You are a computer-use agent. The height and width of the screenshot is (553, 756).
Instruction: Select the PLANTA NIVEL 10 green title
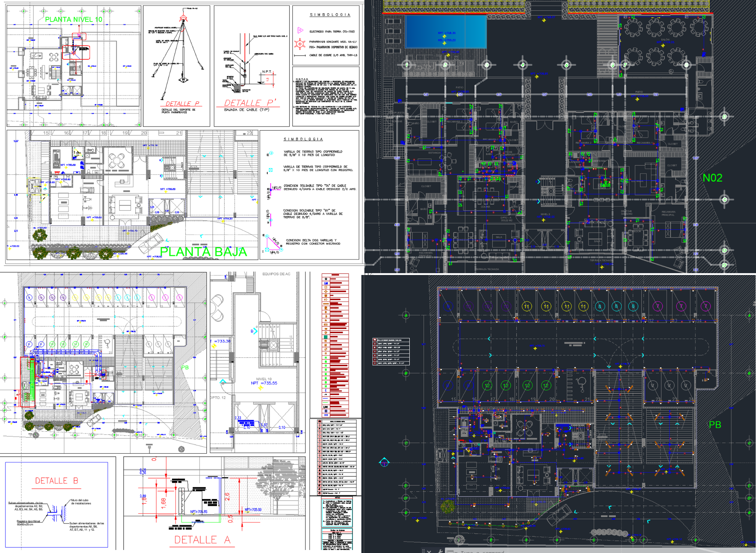[73, 19]
